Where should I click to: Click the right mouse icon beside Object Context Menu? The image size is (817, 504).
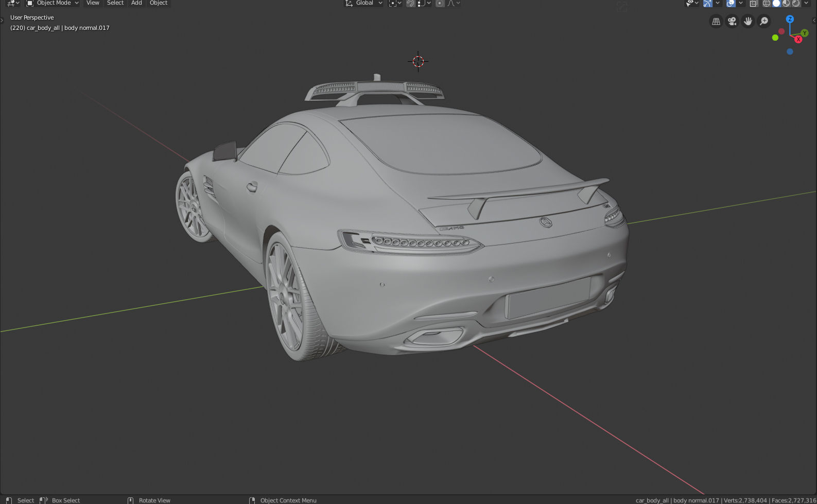(252, 500)
